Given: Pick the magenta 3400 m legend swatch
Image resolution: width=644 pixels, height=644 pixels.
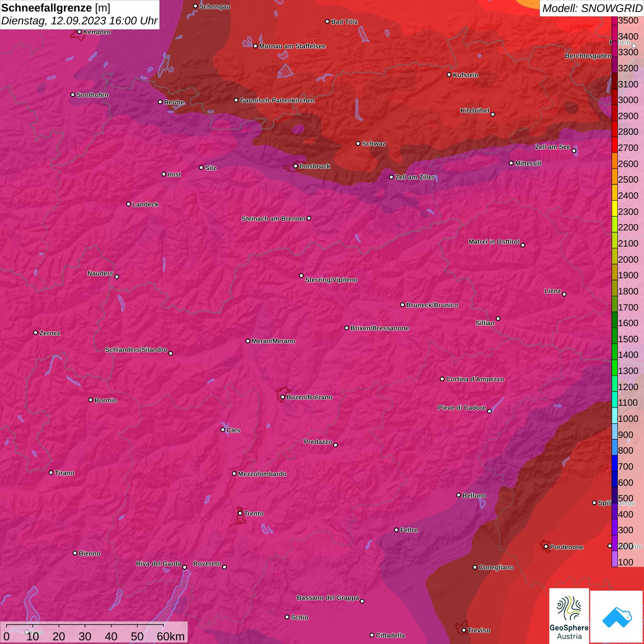Looking at the screenshot, I should pyautogui.click(x=615, y=33).
